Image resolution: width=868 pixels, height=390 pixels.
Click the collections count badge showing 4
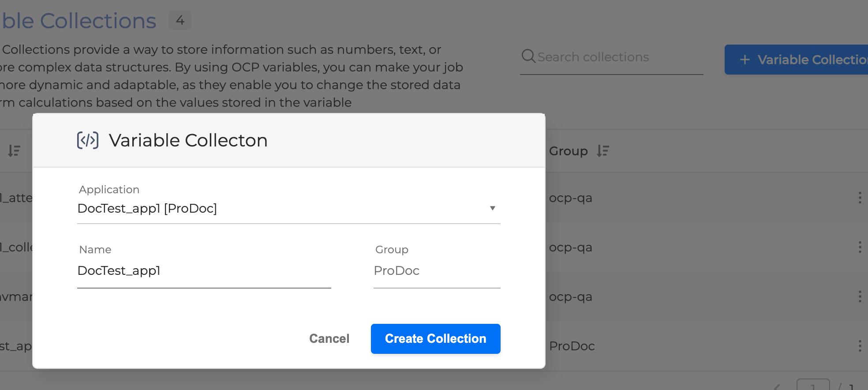[x=180, y=20]
